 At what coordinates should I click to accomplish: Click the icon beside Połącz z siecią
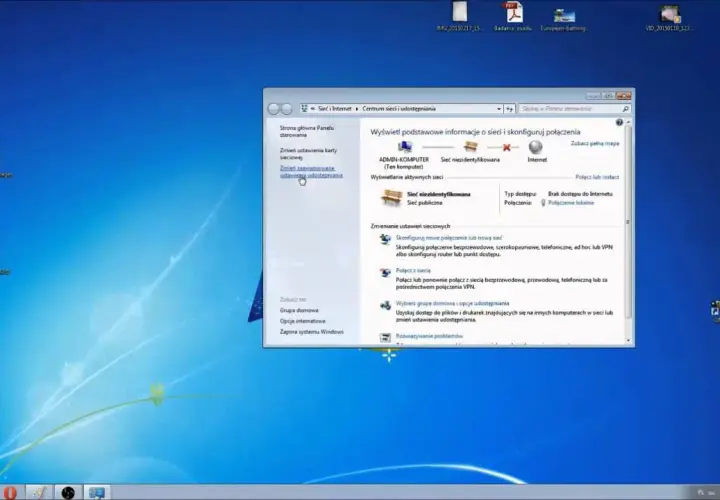click(x=385, y=272)
